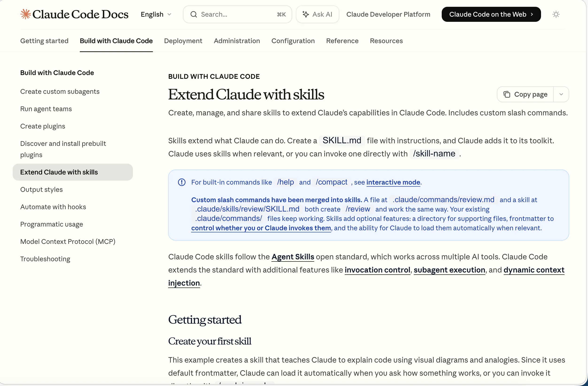Open Claude Developer Platform link
This screenshot has height=386, width=588.
(x=388, y=14)
